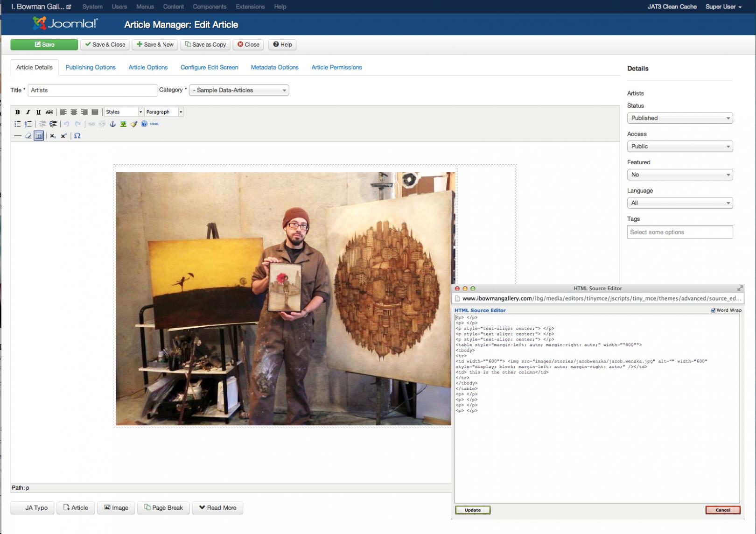The width and height of the screenshot is (756, 534).
Task: Click the Read More button
Action: [x=217, y=508]
